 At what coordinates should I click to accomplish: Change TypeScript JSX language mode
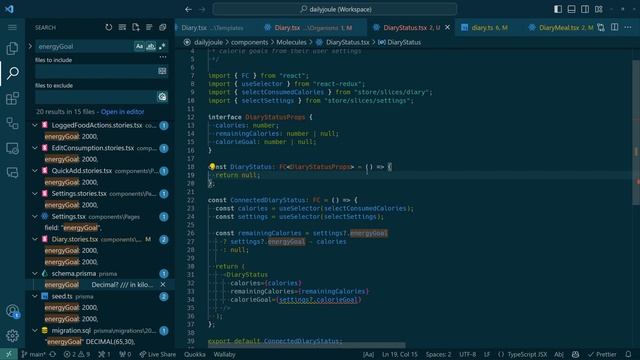(527, 354)
